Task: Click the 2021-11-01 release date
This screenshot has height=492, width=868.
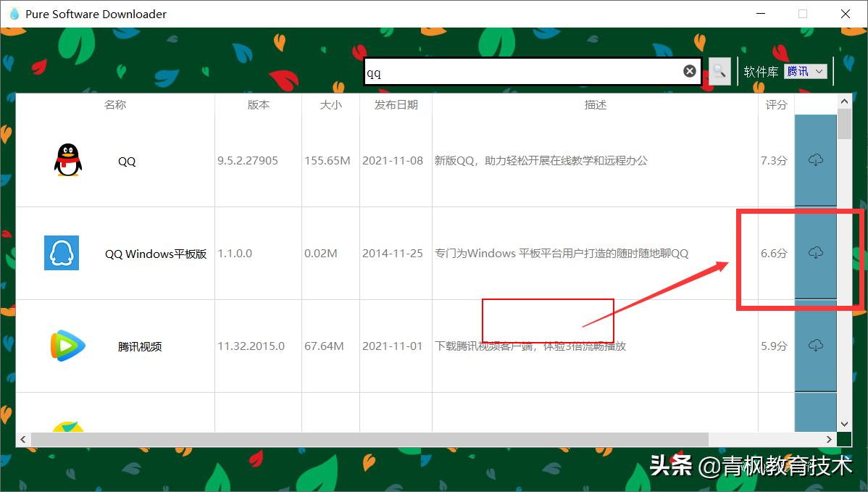Action: 393,346
